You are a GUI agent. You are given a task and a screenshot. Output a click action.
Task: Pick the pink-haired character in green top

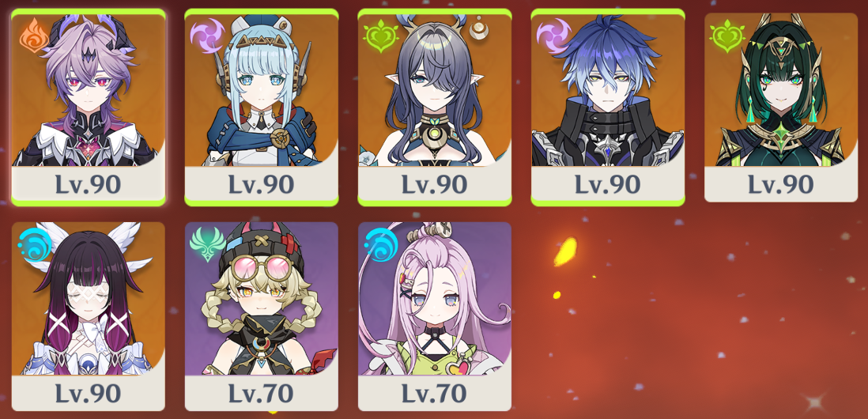(x=435, y=299)
